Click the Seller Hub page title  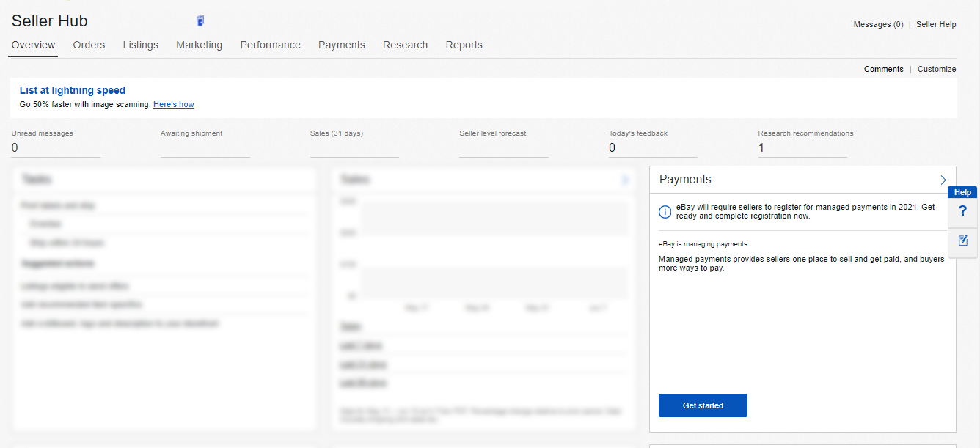[x=50, y=21]
